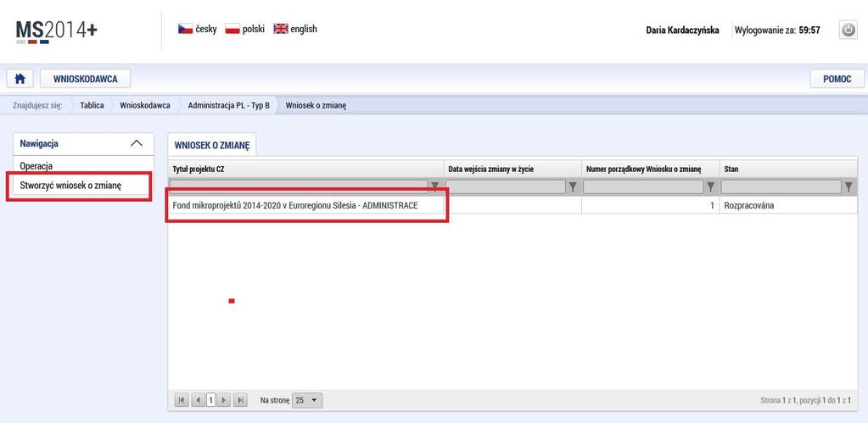Click Tytuł projektu CZ filter field
The height and width of the screenshot is (423, 868).
(x=299, y=186)
